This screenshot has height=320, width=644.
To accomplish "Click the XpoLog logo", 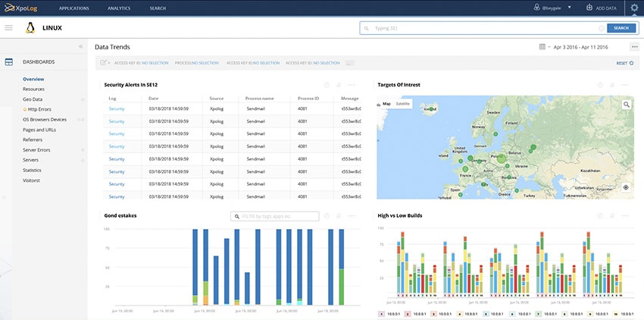I will (20, 8).
